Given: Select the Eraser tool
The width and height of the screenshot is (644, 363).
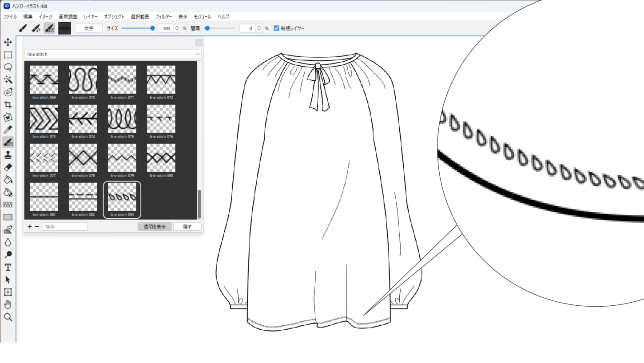Looking at the screenshot, I should [8, 167].
